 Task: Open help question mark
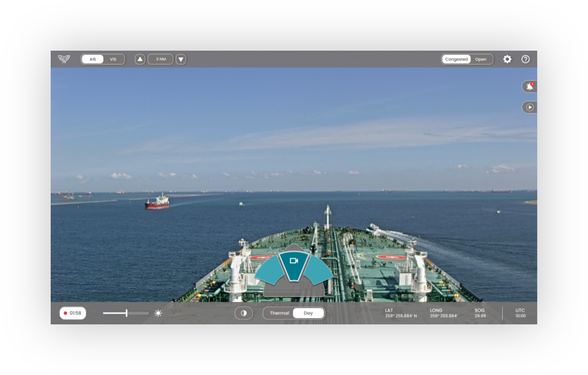pyautogui.click(x=525, y=59)
